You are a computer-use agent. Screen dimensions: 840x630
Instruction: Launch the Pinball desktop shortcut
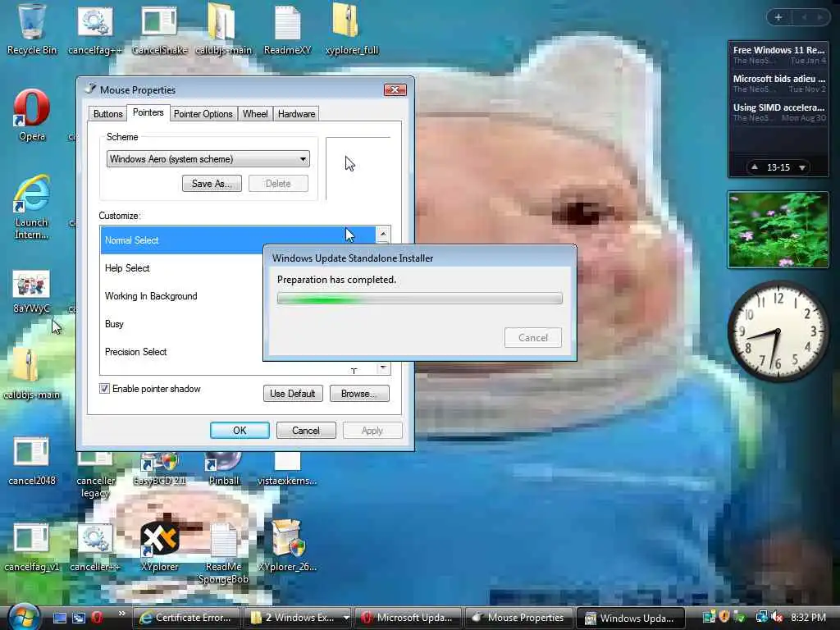(223, 468)
